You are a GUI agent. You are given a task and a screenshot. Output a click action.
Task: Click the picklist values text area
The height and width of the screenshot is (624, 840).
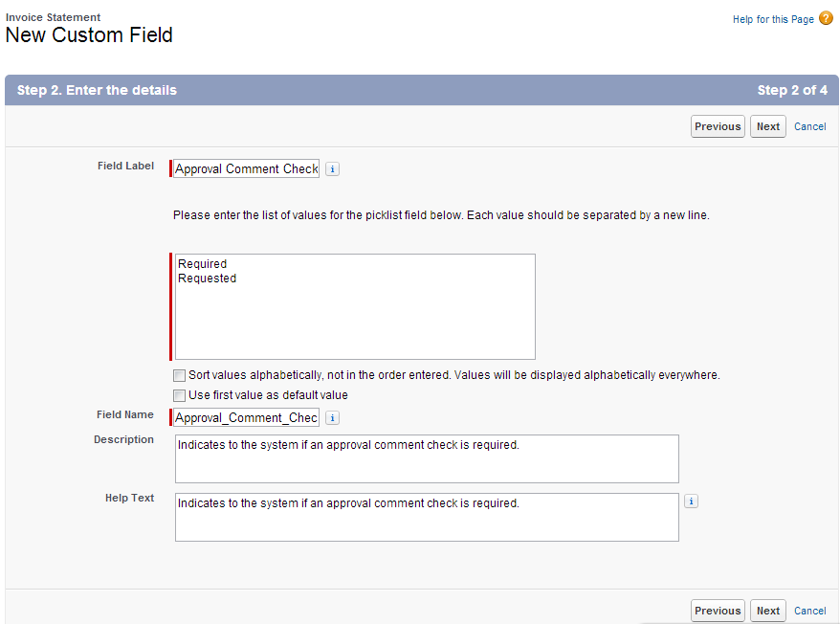(x=354, y=306)
